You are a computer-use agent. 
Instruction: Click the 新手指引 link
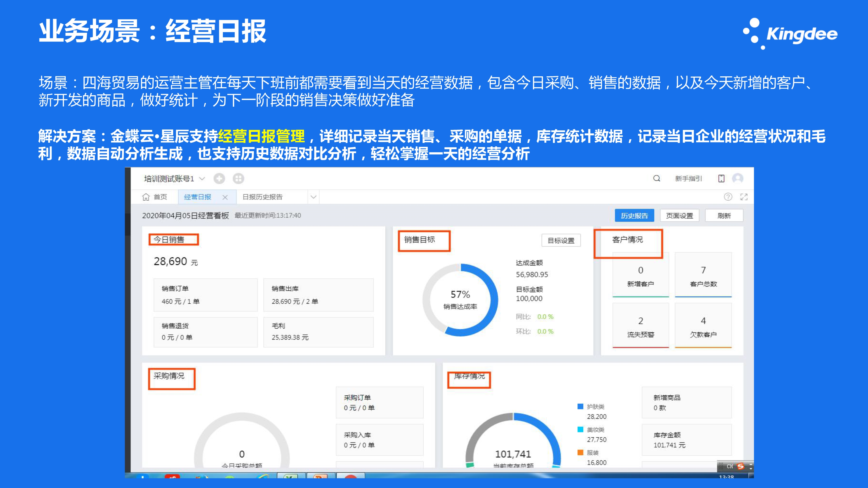688,178
